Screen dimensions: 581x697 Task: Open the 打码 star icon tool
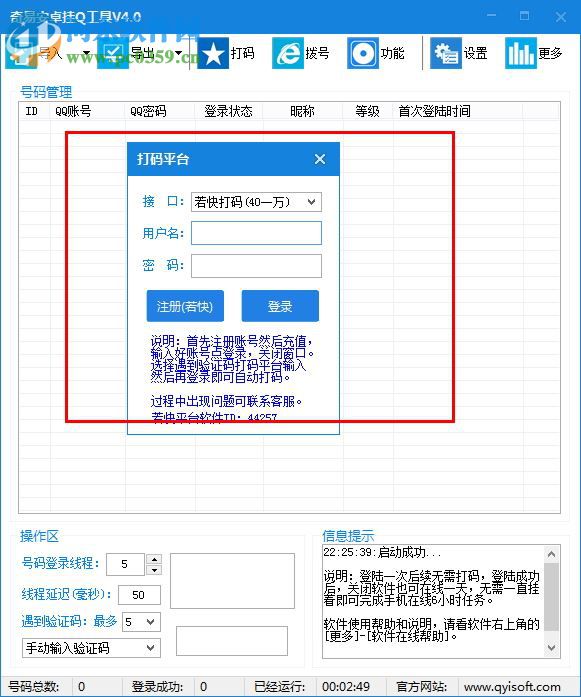point(212,53)
